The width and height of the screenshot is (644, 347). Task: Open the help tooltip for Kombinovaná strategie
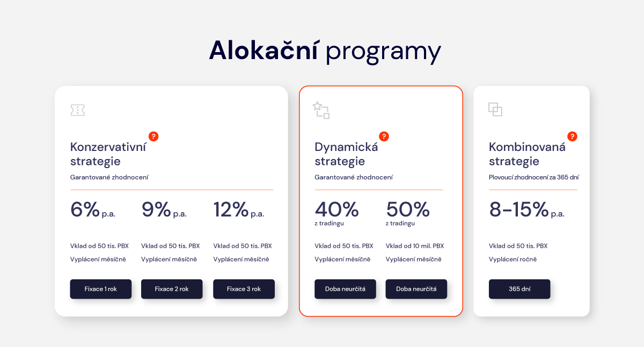pos(572,136)
